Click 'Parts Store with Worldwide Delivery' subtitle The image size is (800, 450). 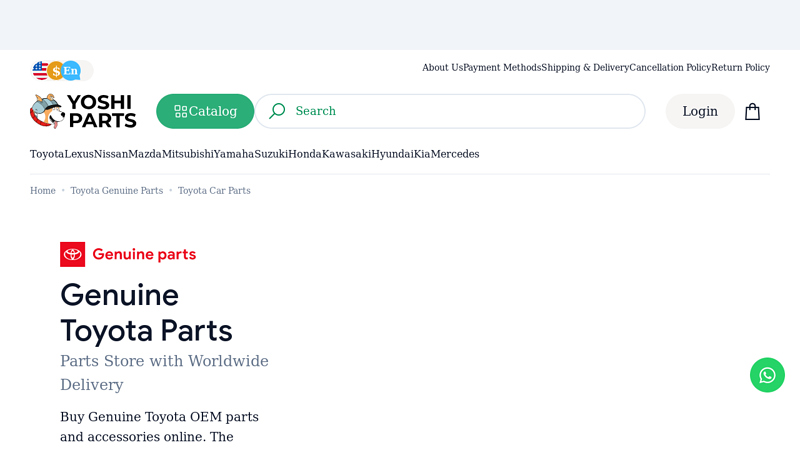point(164,372)
